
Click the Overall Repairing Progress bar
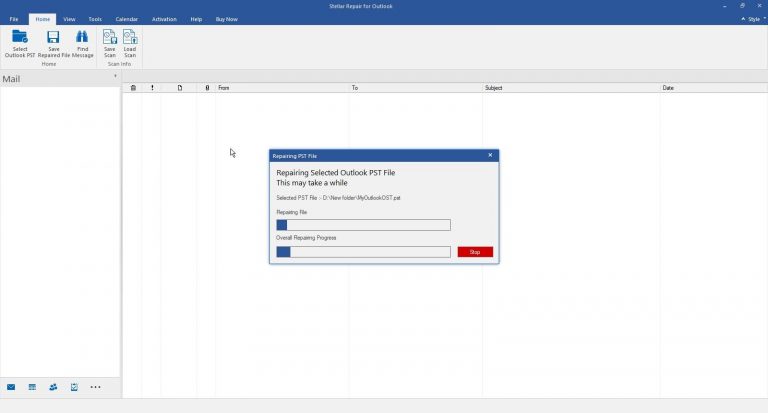[x=363, y=252]
